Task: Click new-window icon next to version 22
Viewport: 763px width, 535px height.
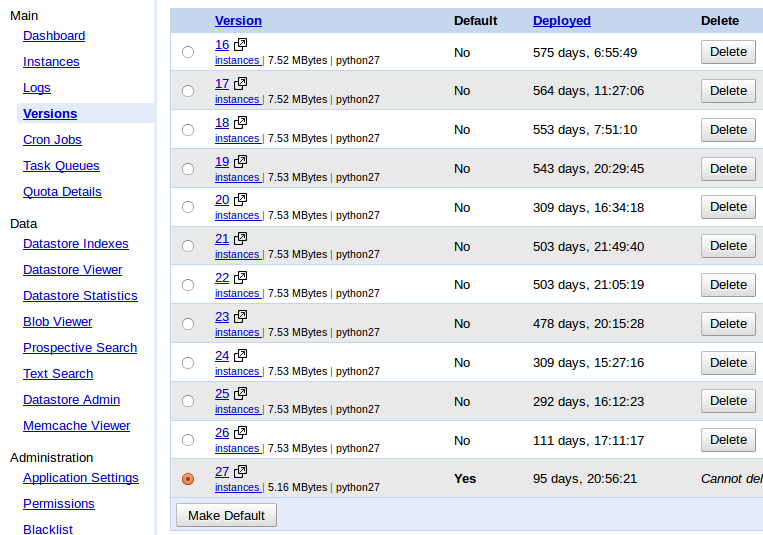Action: pyautogui.click(x=241, y=278)
